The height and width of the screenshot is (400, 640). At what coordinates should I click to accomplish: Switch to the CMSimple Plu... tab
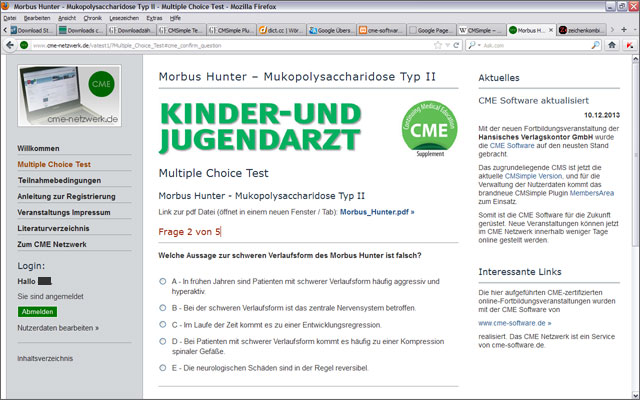pos(231,30)
